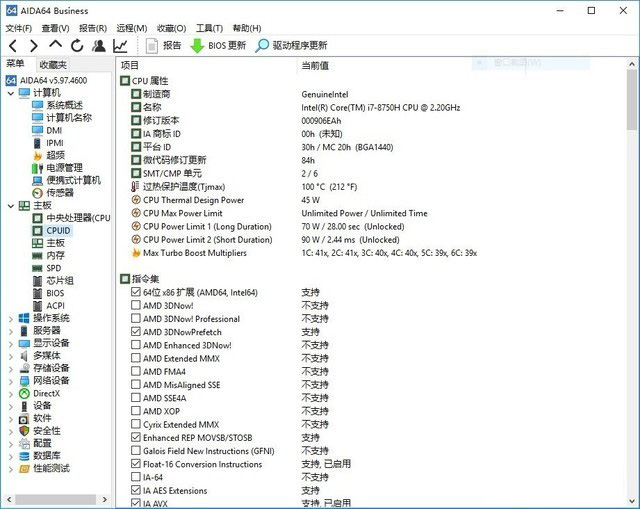Open the 收藏(O) menu
640x509 pixels.
[x=171, y=28]
